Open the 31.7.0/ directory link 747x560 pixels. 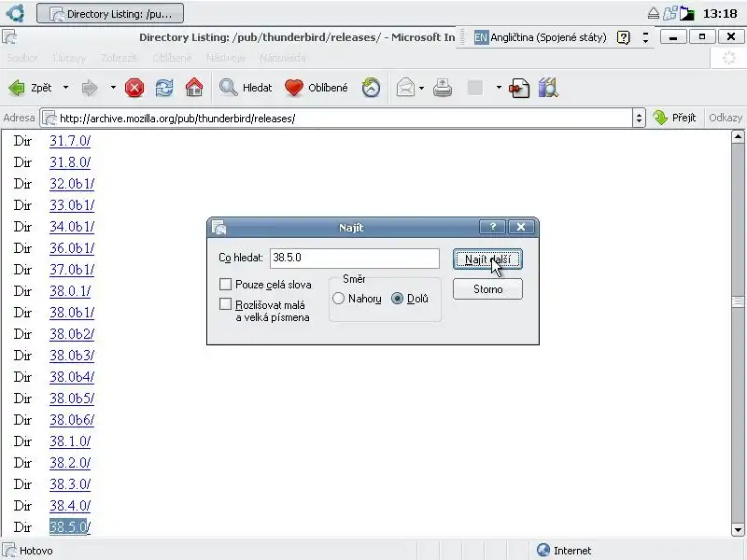(70, 141)
